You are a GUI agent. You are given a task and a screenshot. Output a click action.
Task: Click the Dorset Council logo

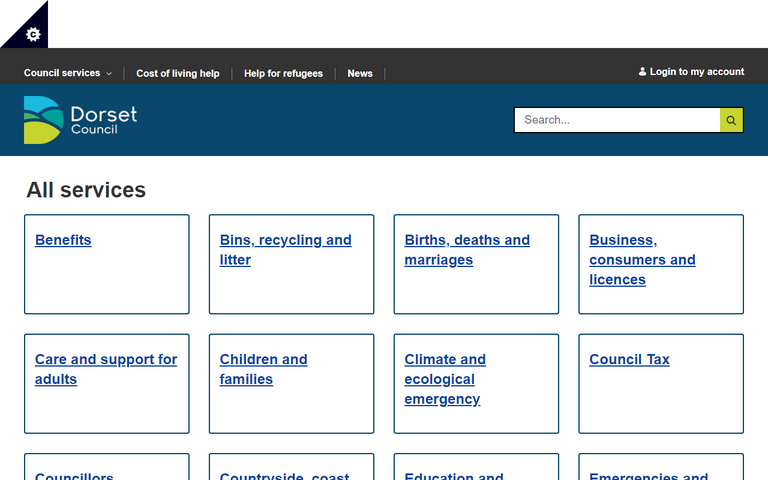coord(80,120)
